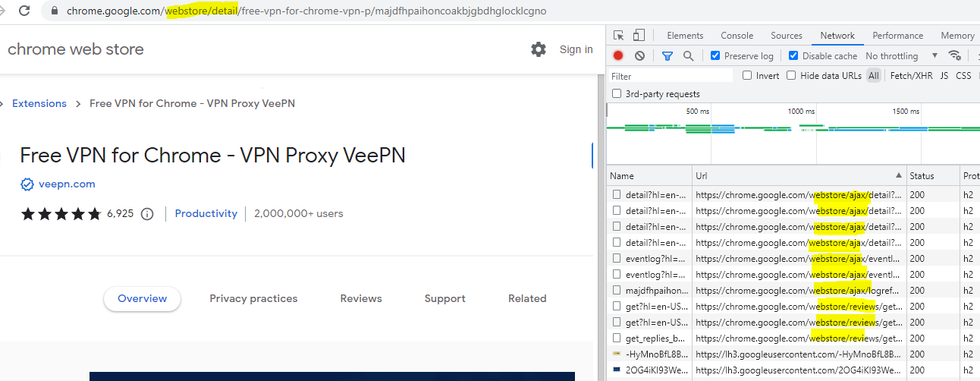The image size is (980, 381).
Task: Click the 500 ms marker on network timeline
Action: 698,111
